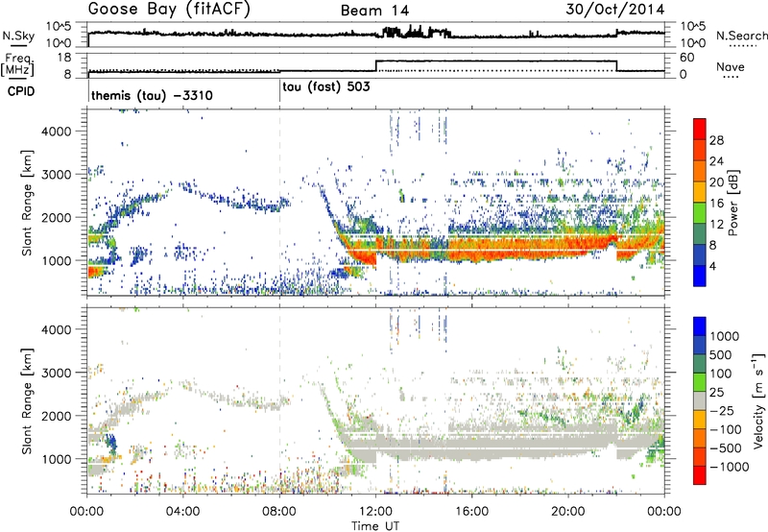This screenshot has width=768, height=532.
Task: Click the "Nave" legend label
Action: pos(730,67)
